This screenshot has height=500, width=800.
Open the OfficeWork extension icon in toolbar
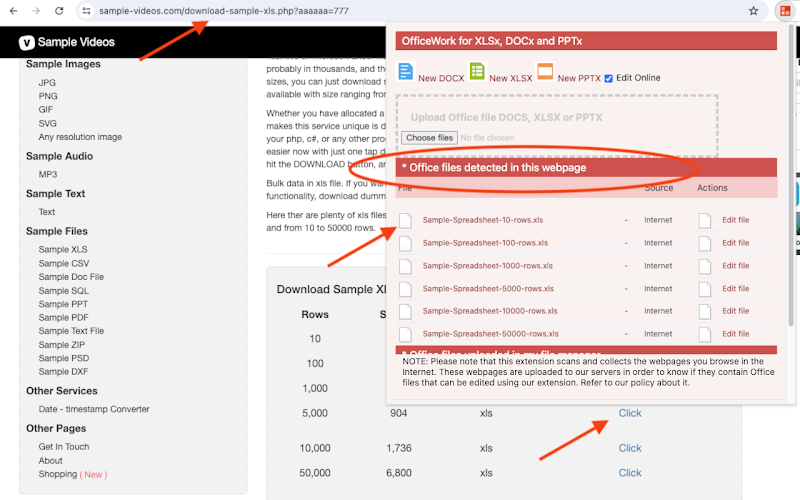pyautogui.click(x=785, y=11)
